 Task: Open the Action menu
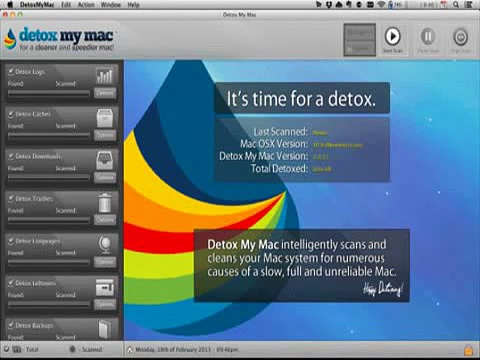point(86,5)
